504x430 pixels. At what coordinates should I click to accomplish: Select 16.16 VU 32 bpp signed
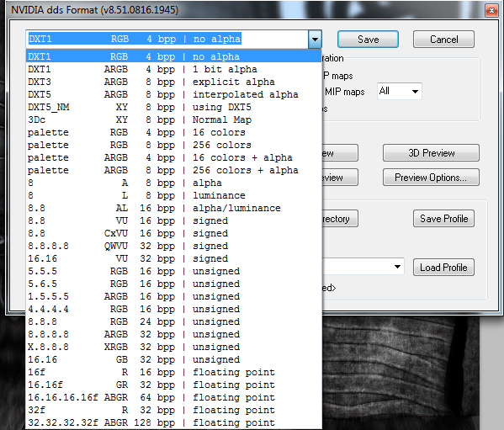coord(173,258)
